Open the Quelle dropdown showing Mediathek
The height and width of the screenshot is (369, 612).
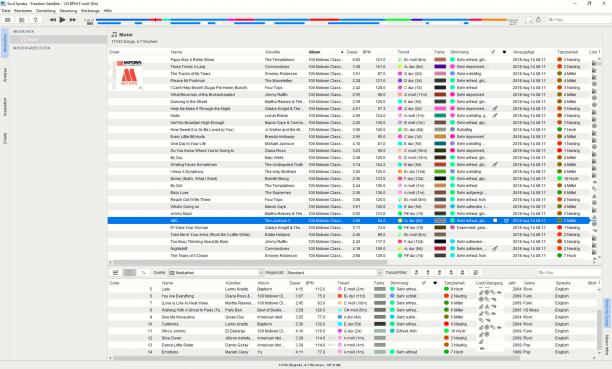(x=217, y=273)
